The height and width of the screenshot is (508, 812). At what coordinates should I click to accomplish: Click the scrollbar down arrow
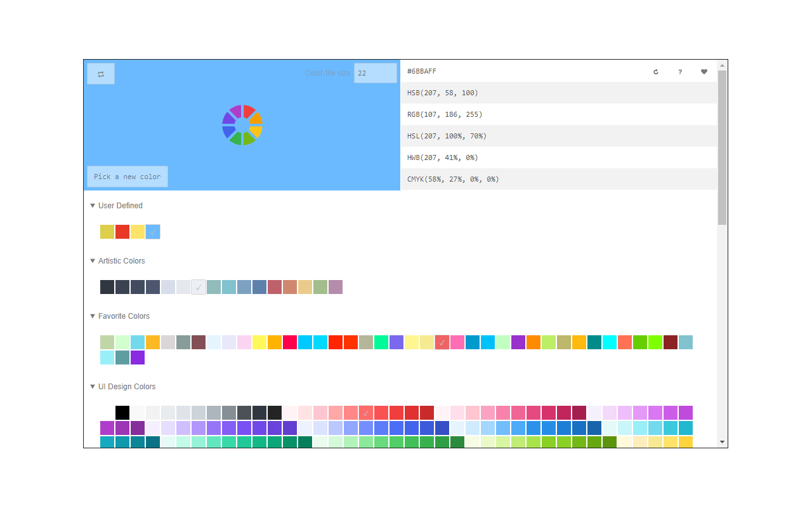(722, 442)
